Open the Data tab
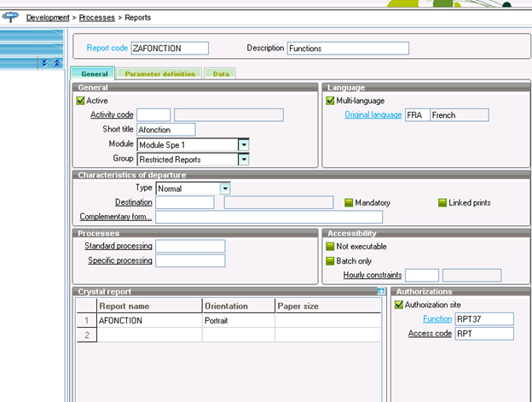This screenshot has height=402, width=532. pos(221,74)
